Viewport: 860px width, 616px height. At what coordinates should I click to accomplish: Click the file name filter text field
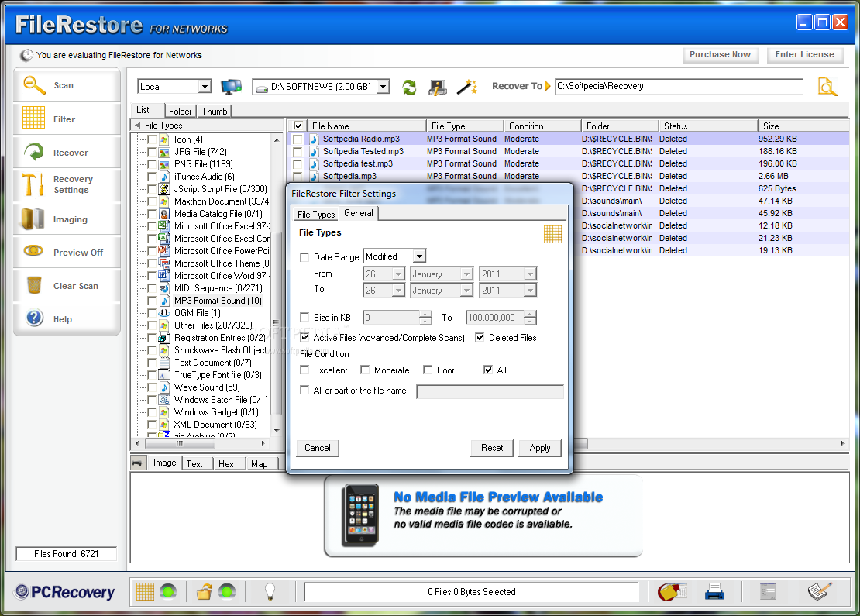pyautogui.click(x=490, y=391)
